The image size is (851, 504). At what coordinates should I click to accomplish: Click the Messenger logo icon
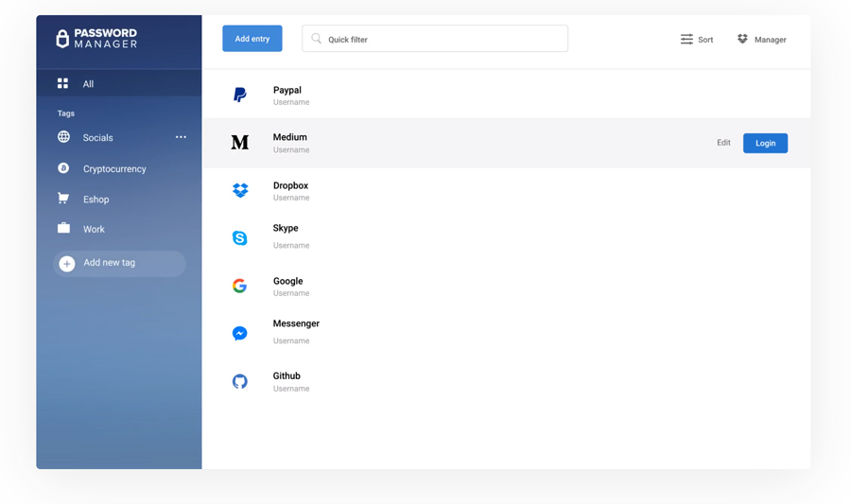pyautogui.click(x=240, y=333)
